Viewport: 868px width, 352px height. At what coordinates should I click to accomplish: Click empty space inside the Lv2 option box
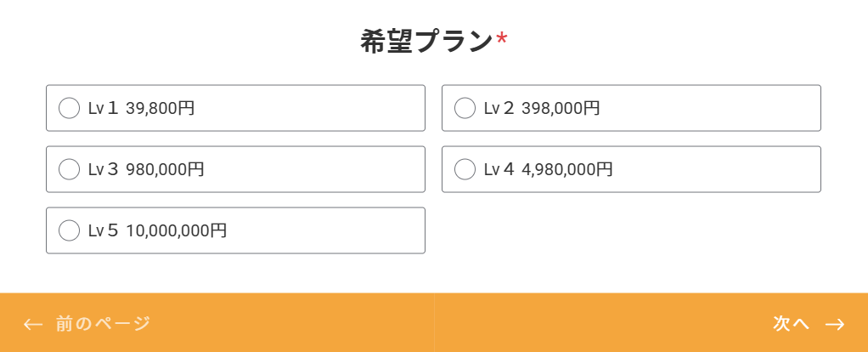coord(722,108)
